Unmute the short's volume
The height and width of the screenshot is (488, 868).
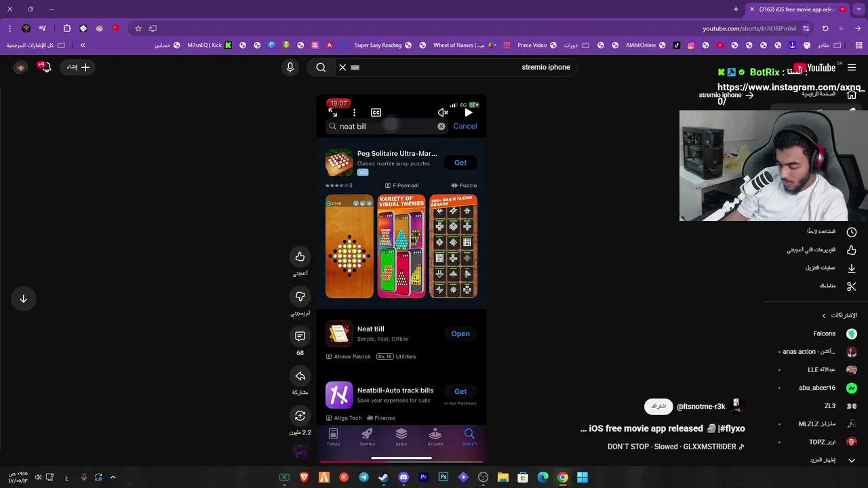[x=443, y=113]
